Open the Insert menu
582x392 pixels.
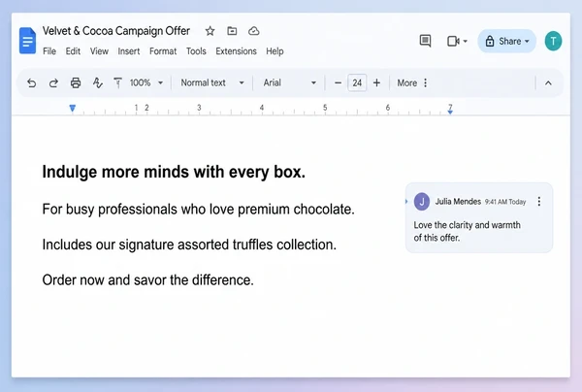pos(129,51)
